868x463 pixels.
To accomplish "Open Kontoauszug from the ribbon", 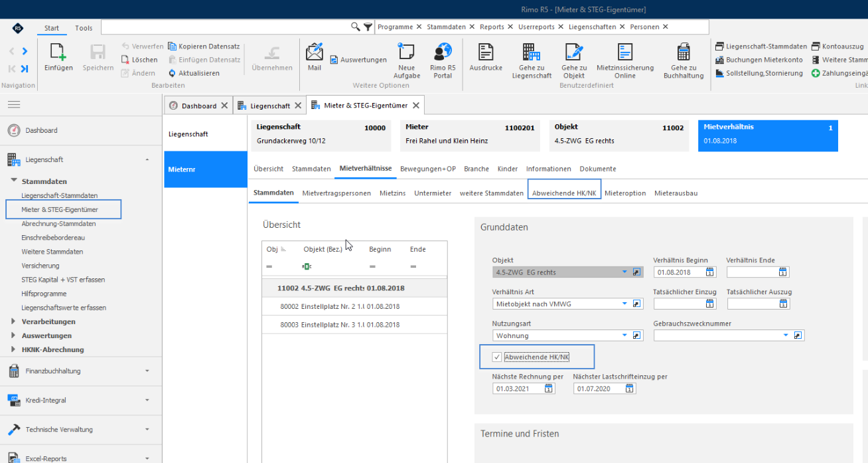I will (838, 46).
